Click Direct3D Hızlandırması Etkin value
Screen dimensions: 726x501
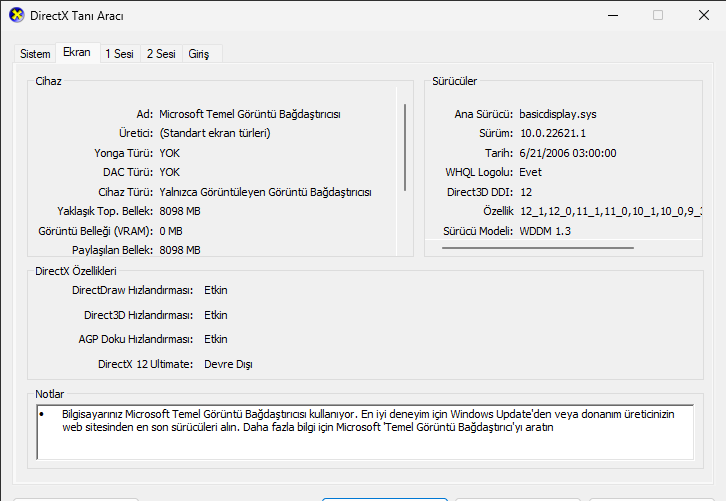coord(216,315)
